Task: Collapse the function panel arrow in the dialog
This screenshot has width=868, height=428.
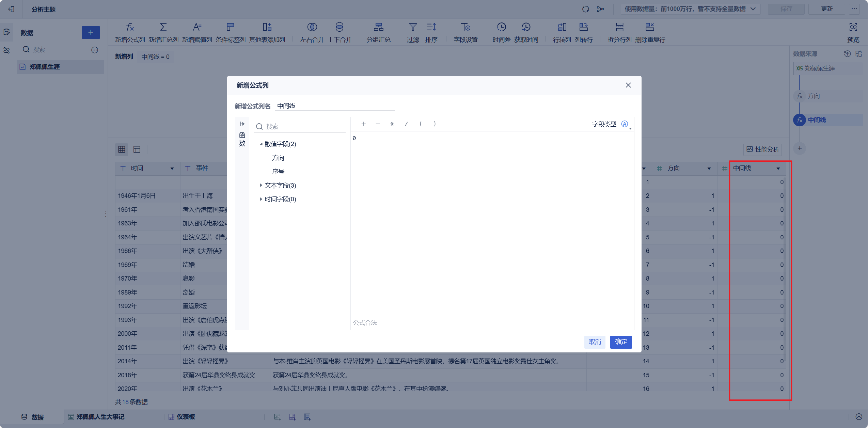Action: tap(242, 124)
